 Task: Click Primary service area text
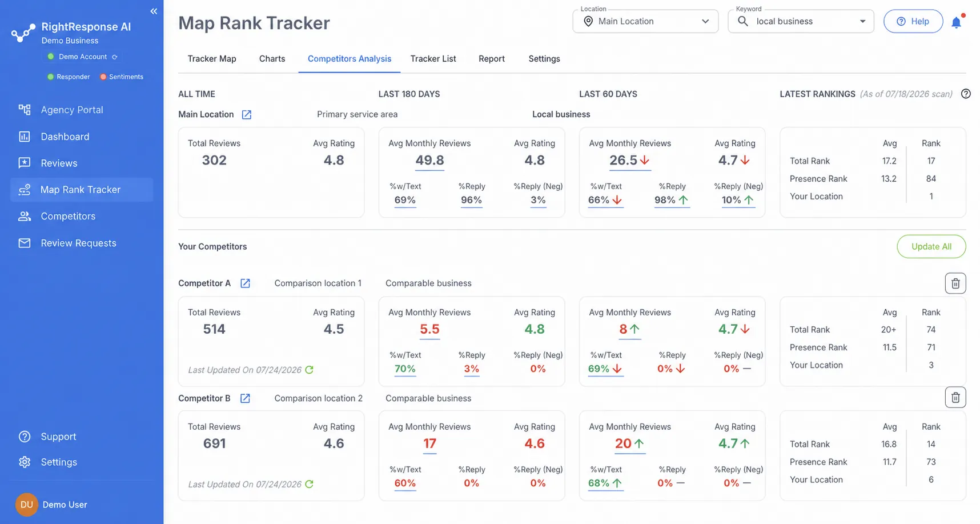tap(357, 114)
